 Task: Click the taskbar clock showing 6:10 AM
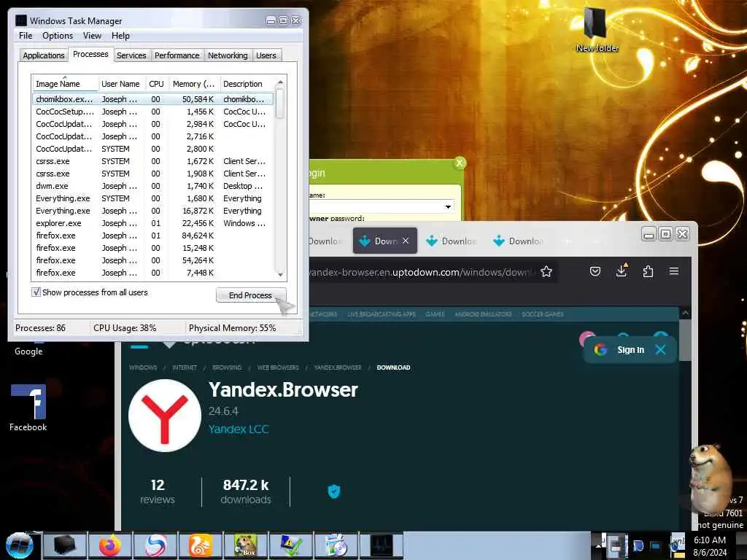tap(710, 546)
